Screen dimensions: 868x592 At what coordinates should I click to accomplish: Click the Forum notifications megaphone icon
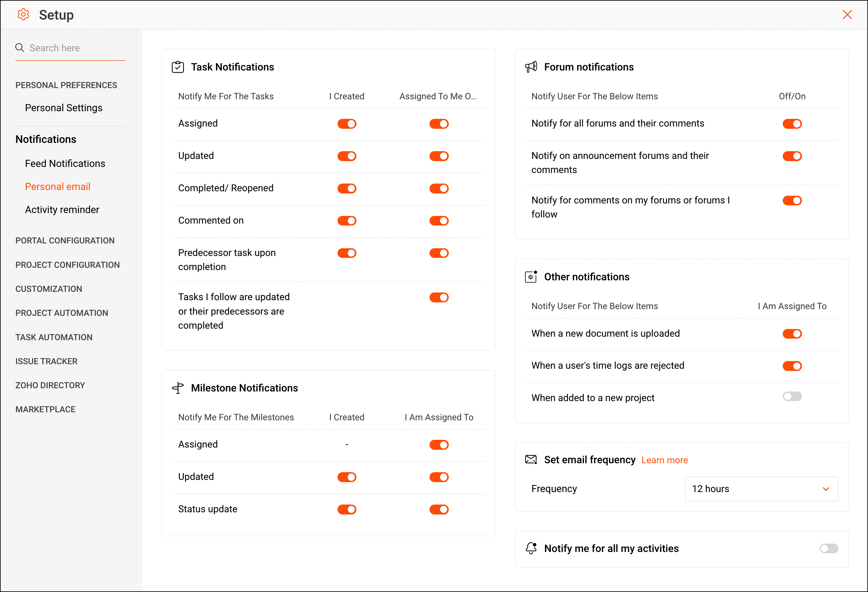coord(531,67)
